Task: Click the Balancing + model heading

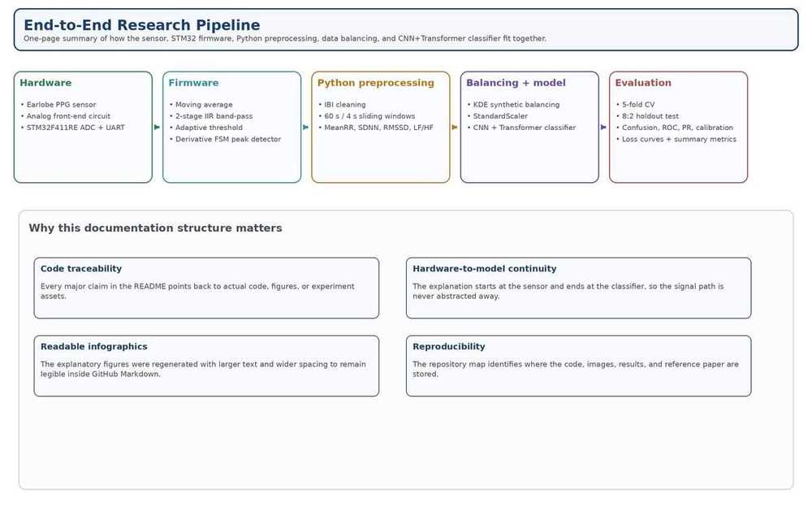Action: (516, 83)
